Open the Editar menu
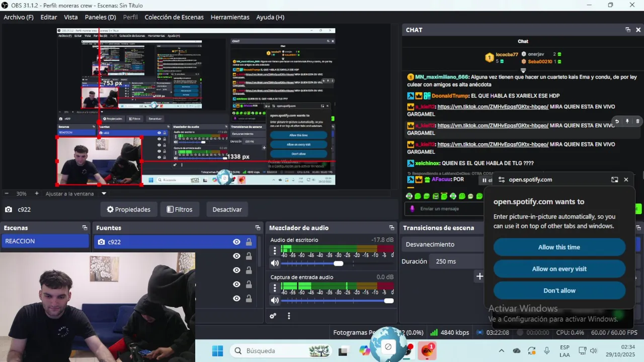Image resolution: width=644 pixels, height=362 pixels. pos(49,17)
